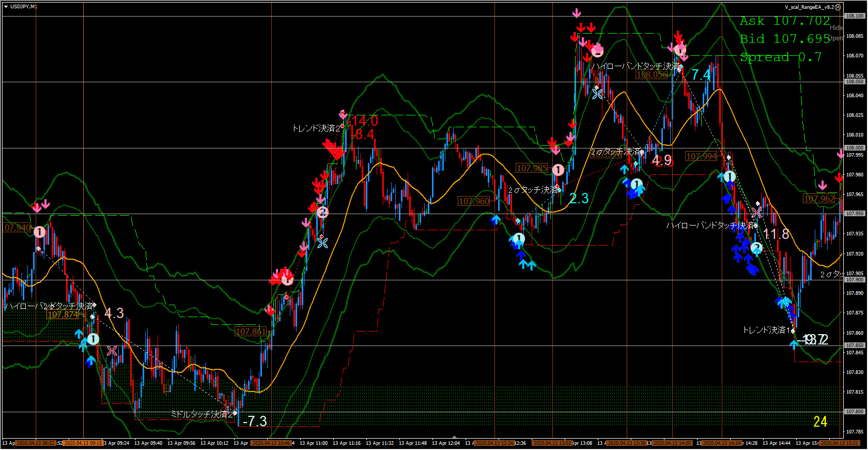Click the -7.3 loss value
The image size is (868, 450).
[255, 421]
